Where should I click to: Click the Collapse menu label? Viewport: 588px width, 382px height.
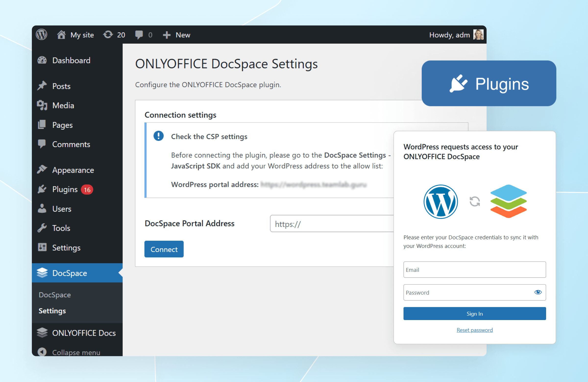[x=76, y=352]
